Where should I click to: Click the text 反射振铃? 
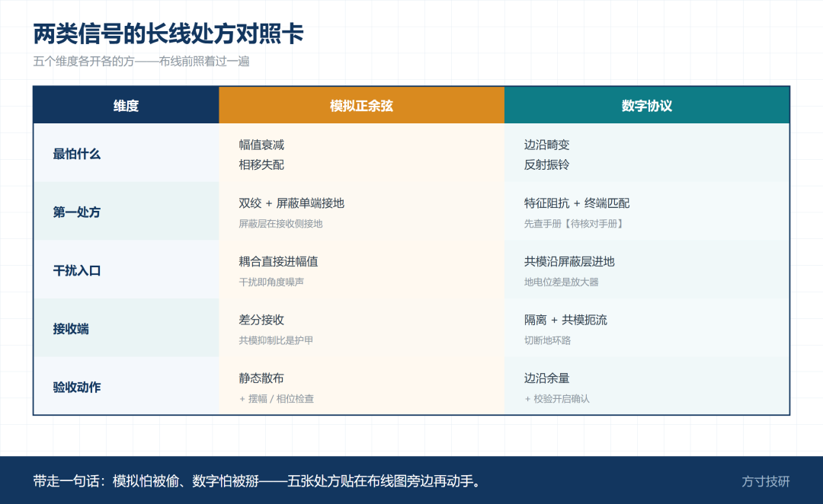pos(547,164)
